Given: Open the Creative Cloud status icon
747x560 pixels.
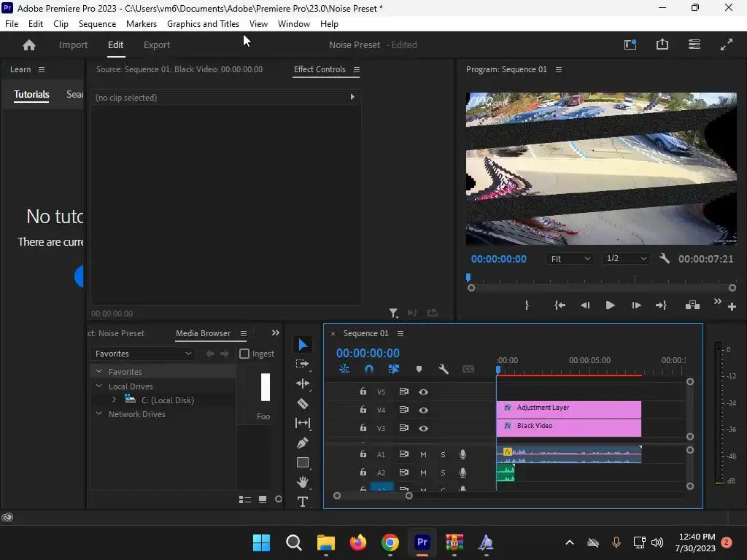Looking at the screenshot, I should (7, 517).
